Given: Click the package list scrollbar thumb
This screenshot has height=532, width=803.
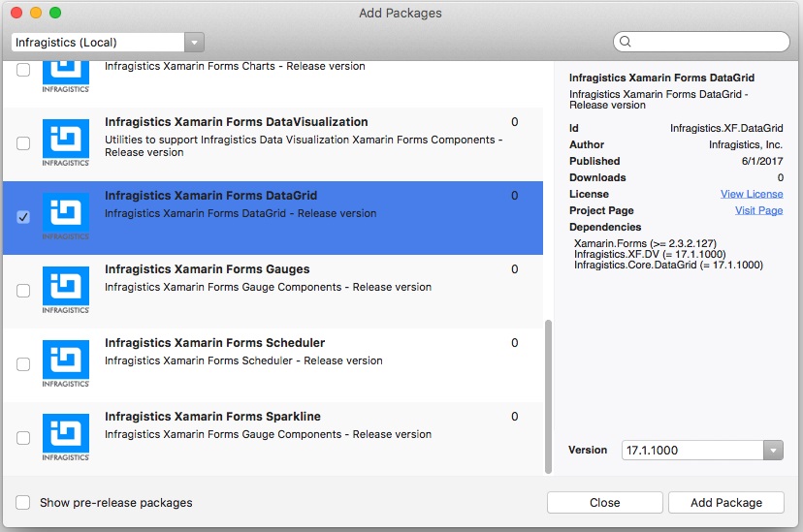Looking at the screenshot, I should click(549, 396).
